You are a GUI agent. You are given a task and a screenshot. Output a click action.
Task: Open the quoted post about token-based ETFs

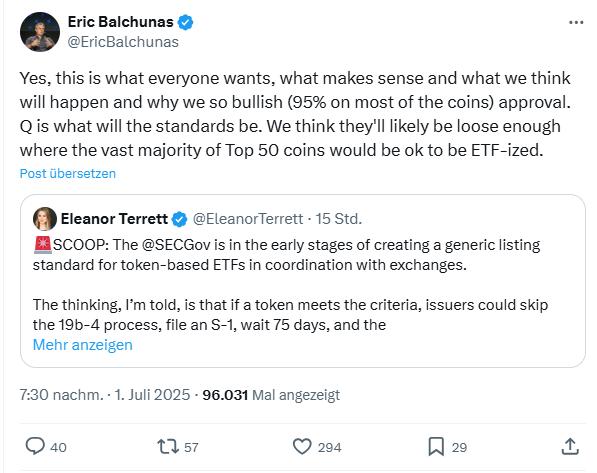coord(303,281)
